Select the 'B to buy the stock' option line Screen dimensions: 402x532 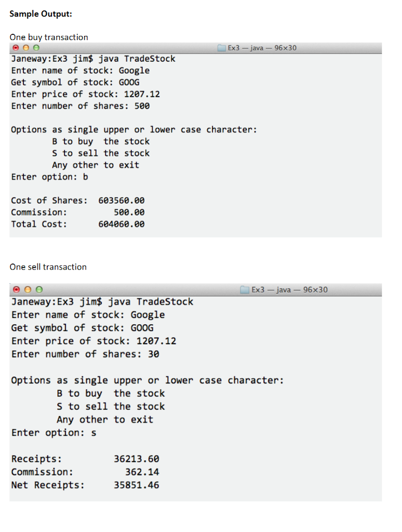(101, 141)
